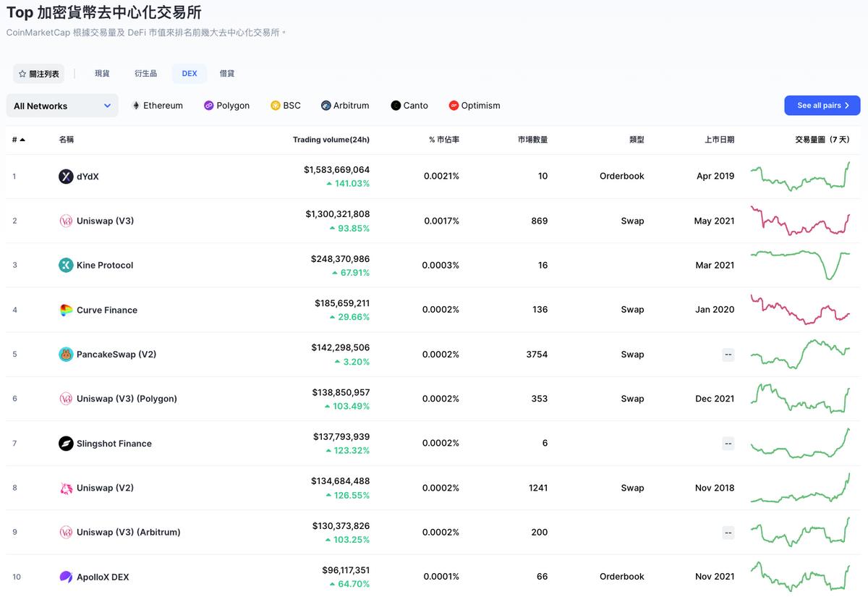Image resolution: width=868 pixels, height=597 pixels.
Task: Filter by Ethereum network
Action: coord(157,106)
